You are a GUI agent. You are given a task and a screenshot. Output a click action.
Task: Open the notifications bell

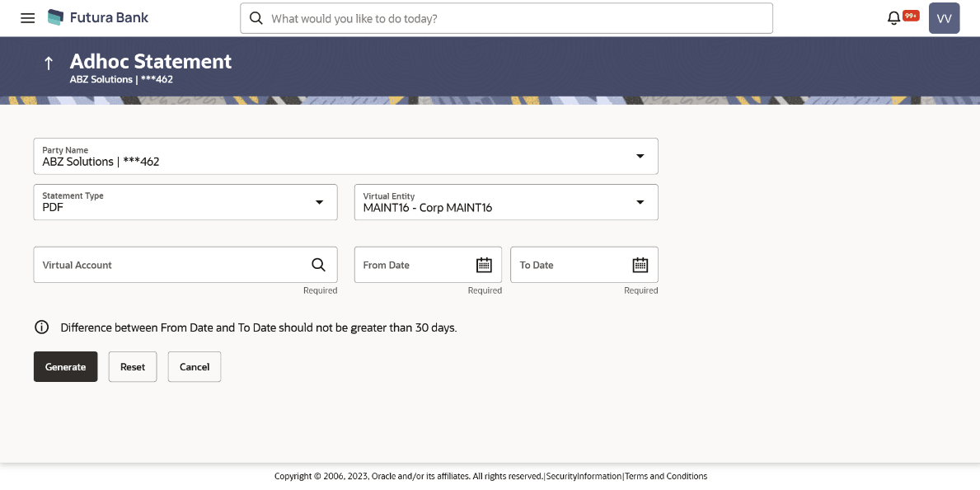893,18
